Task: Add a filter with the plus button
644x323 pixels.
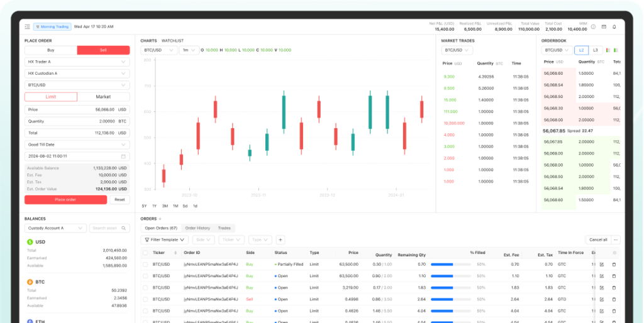Action: (x=280, y=239)
